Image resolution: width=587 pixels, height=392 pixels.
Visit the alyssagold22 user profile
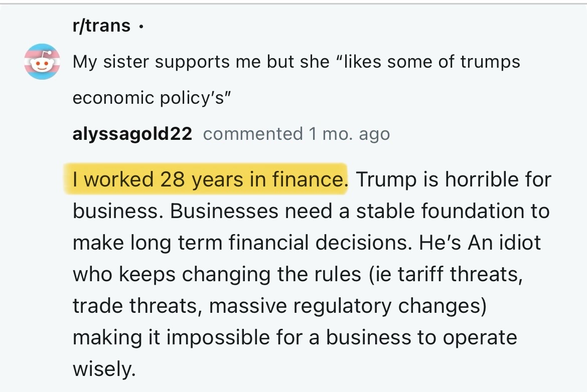coord(132,134)
